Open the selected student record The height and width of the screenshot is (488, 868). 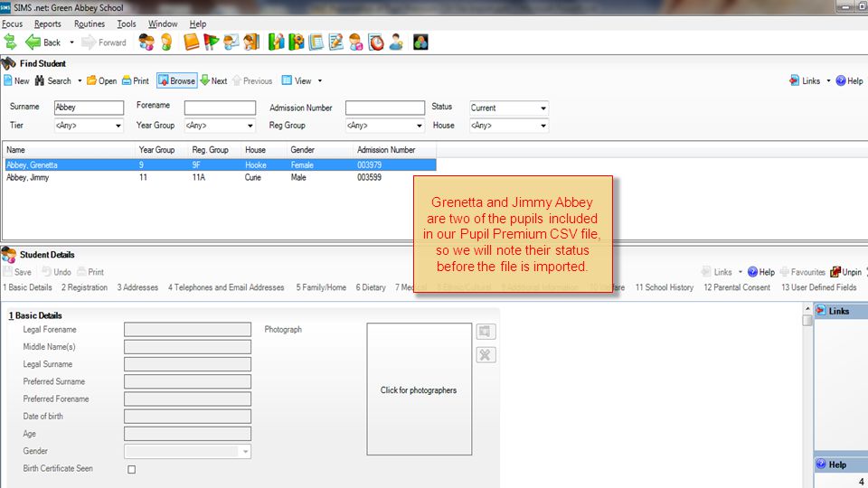(x=102, y=80)
